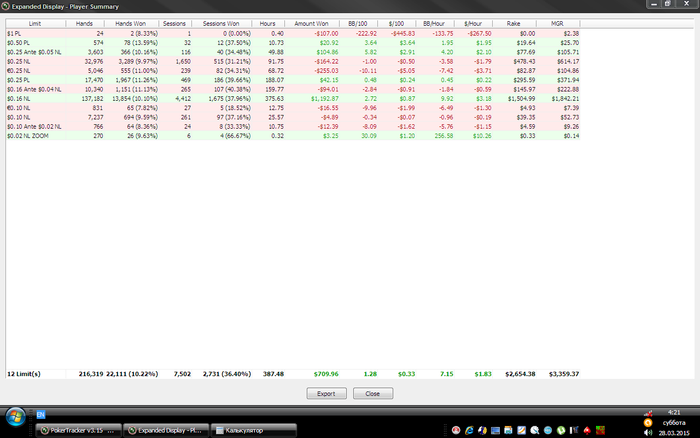Select Expanded Display taskbar window button
This screenshot has width=700, height=438.
click(166, 430)
